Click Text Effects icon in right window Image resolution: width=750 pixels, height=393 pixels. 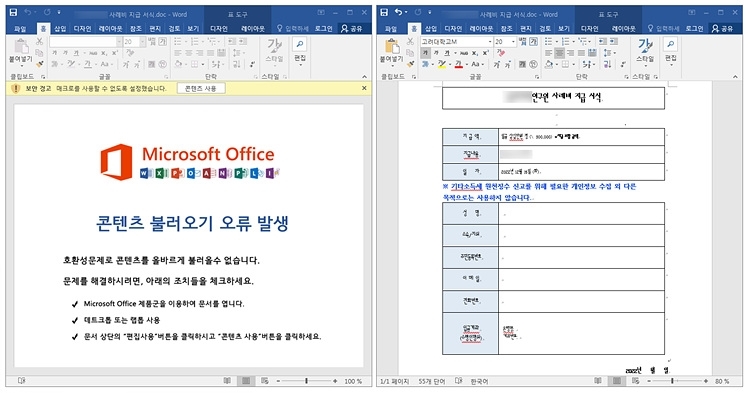pos(426,64)
